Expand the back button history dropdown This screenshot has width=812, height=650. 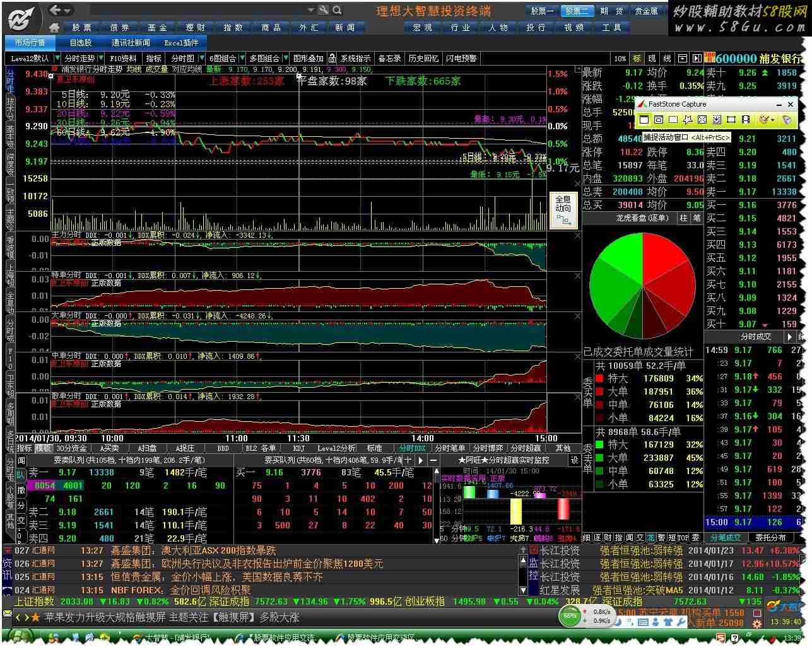[x=68, y=10]
